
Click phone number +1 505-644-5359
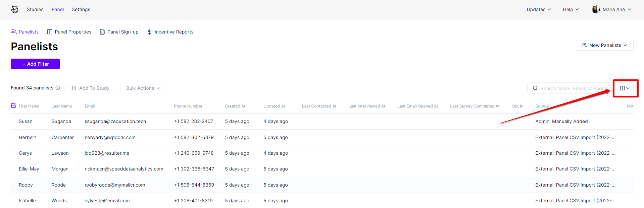[194, 185]
